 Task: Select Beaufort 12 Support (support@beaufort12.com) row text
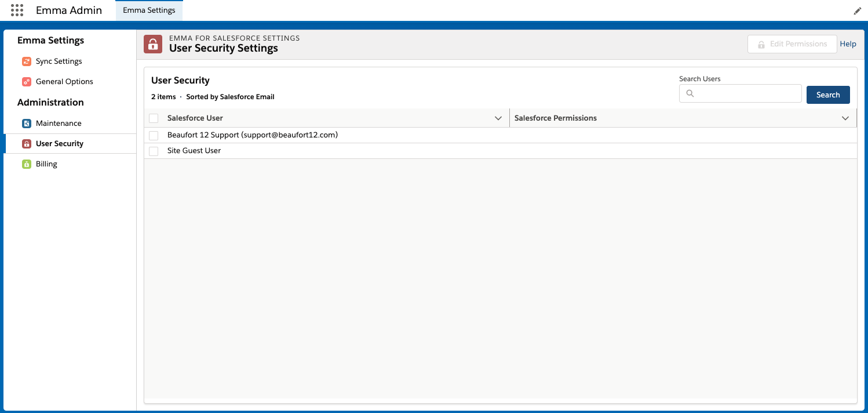click(x=253, y=135)
